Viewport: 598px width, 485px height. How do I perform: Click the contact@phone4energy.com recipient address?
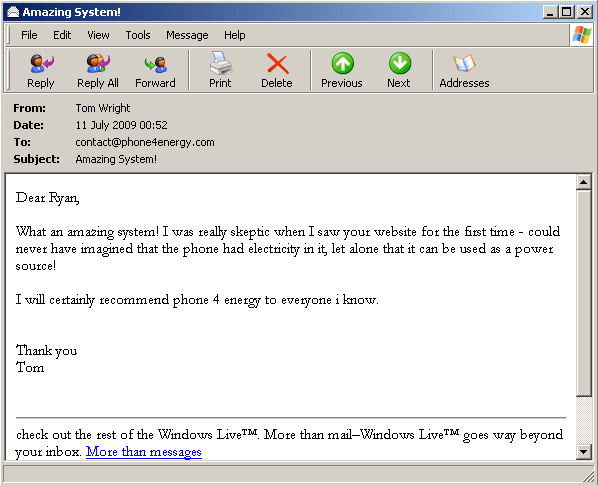tap(145, 143)
